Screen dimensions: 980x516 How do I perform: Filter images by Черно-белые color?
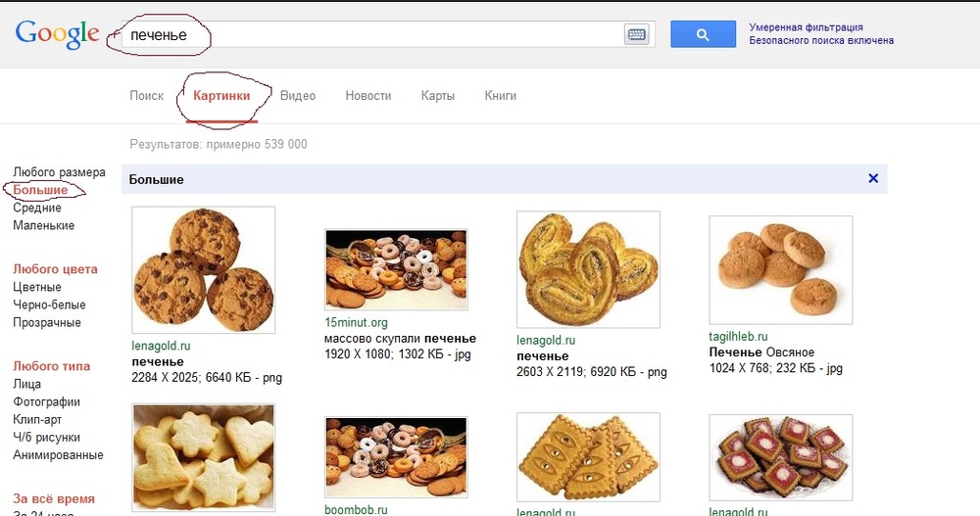(49, 305)
